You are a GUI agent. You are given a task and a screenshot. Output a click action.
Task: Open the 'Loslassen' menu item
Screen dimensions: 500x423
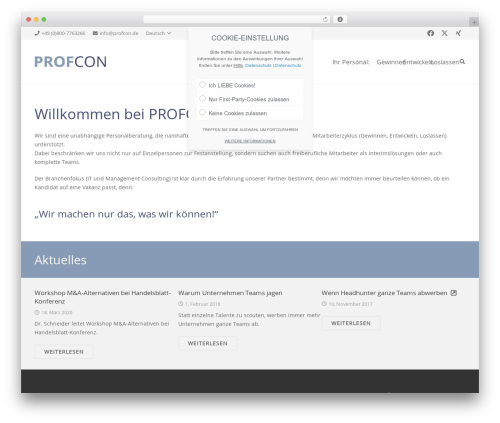[445, 62]
